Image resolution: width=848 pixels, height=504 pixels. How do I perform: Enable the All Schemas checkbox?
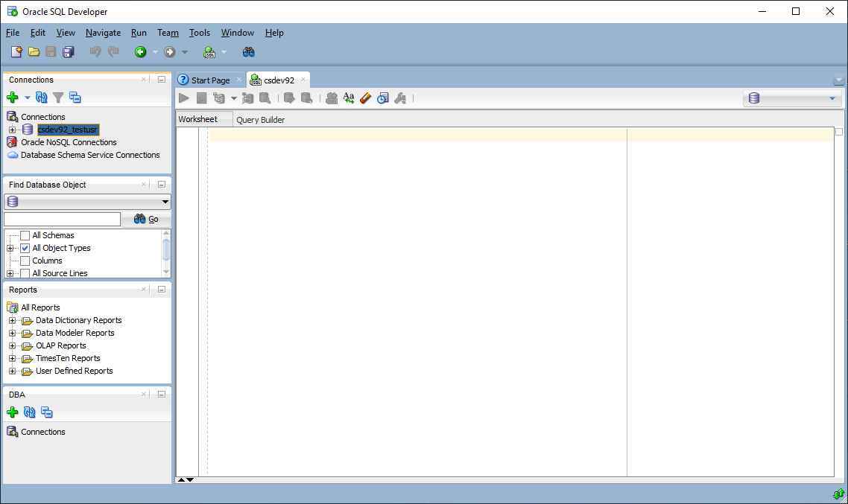coord(25,235)
